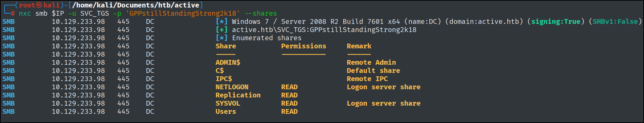
Task: Click the SYSVOL share name
Action: click(x=228, y=103)
